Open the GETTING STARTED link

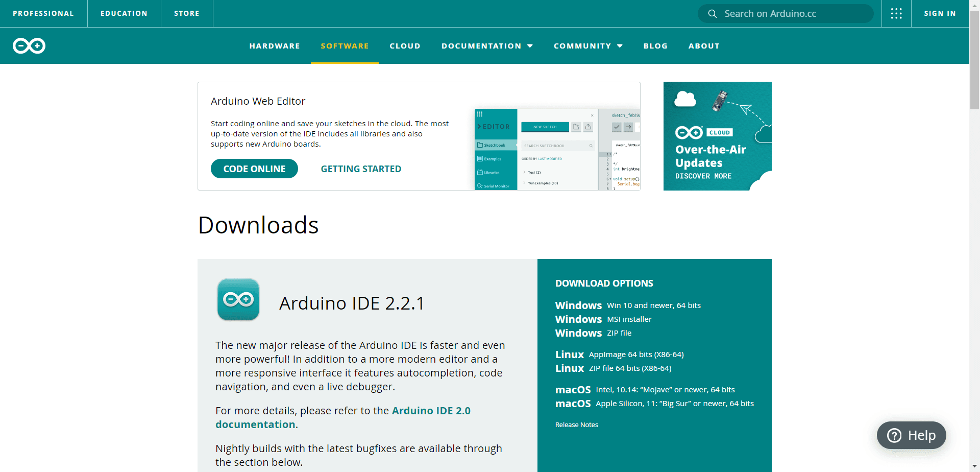coord(361,169)
